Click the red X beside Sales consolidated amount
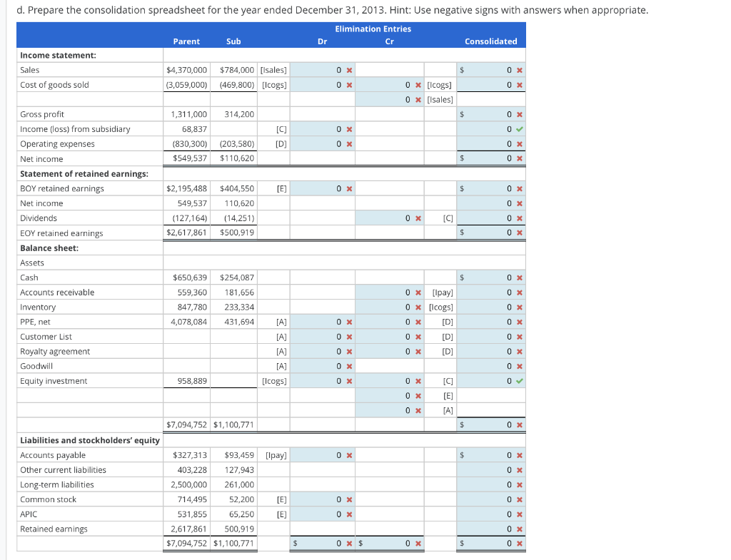The height and width of the screenshot is (560, 731). (519, 70)
